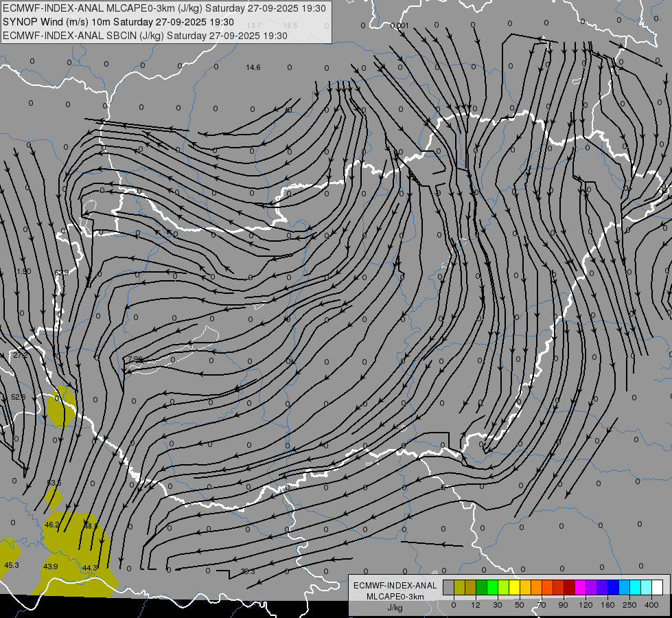Screen dimensions: 672x618
Task: Select the bright cyan legend swatch
Action: [x=635, y=587]
